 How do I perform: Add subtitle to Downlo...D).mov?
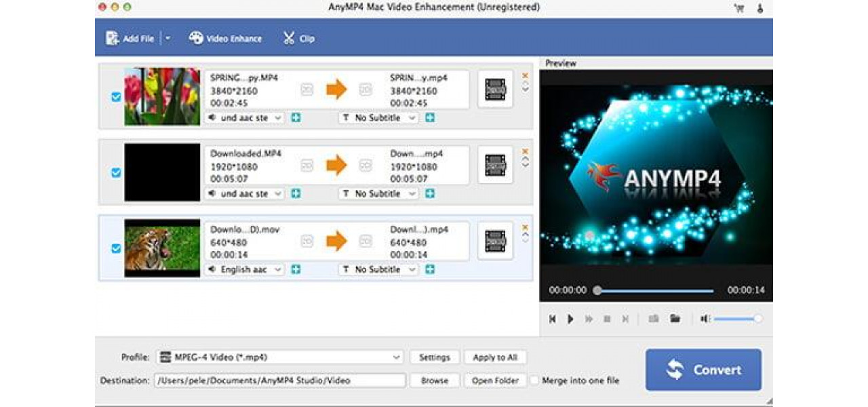pyautogui.click(x=430, y=270)
